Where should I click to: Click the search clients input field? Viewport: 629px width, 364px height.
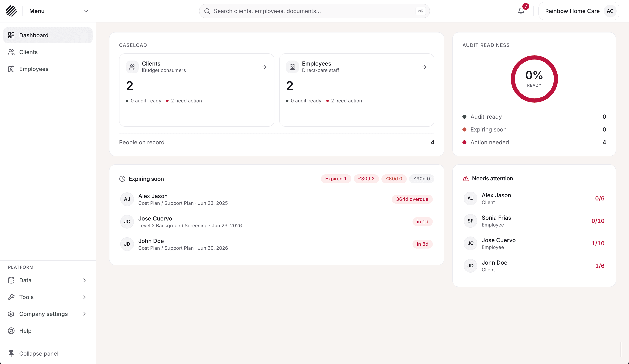(314, 11)
